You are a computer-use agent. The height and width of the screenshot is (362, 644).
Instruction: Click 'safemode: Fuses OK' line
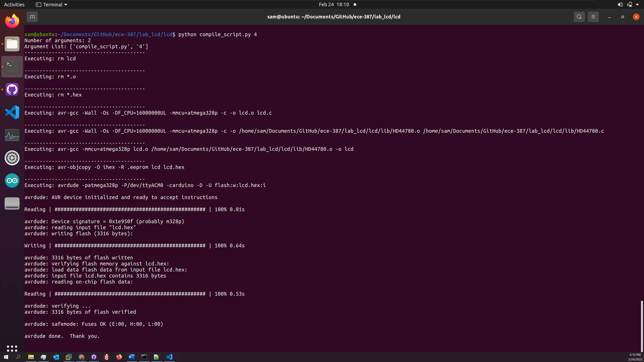94,324
